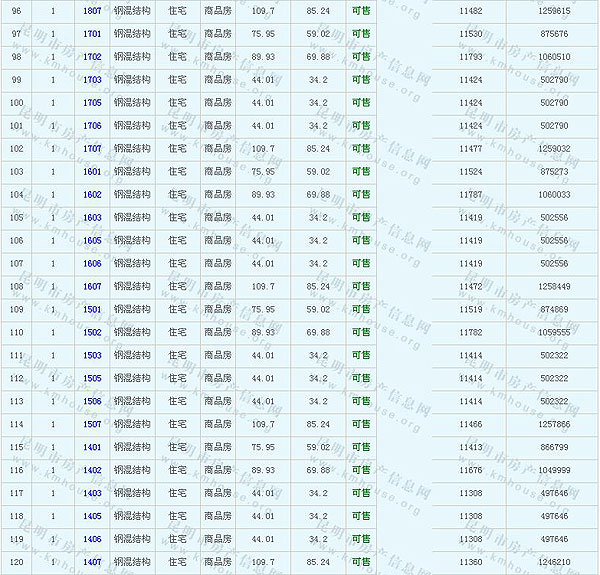
Task: Click the room 1701 link
Action: tap(92, 33)
